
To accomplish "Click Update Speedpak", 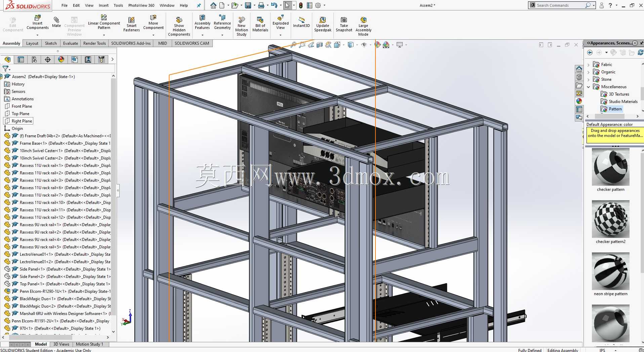I will click(x=323, y=24).
